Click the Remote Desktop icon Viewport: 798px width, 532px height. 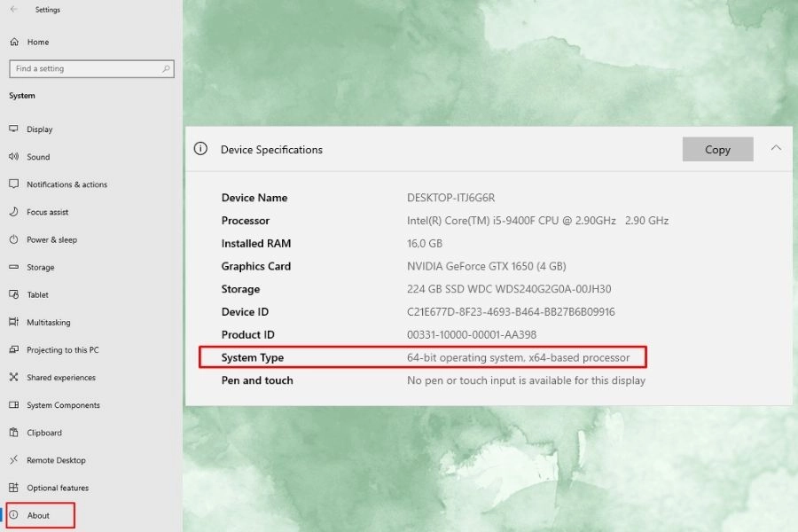(13, 459)
